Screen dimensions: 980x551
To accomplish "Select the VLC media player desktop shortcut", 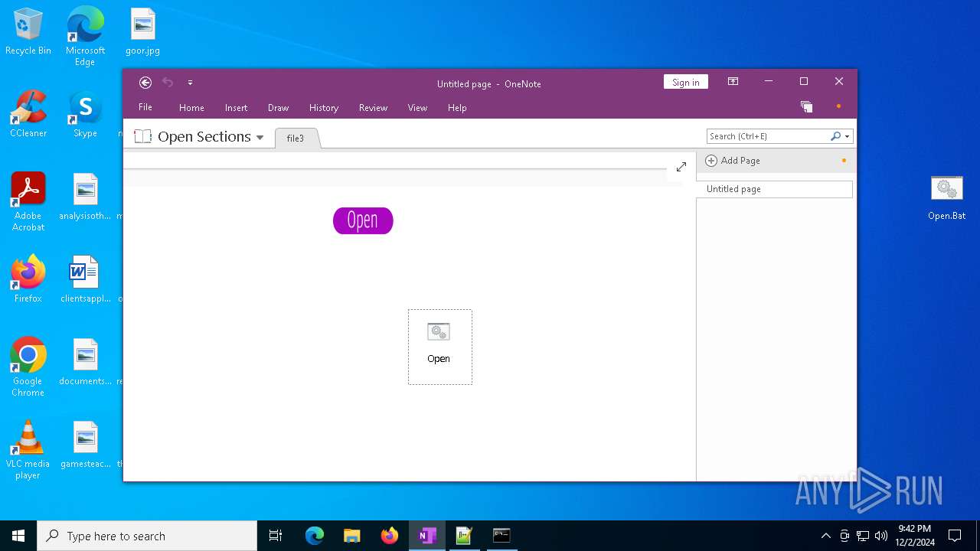I will coord(28,449).
